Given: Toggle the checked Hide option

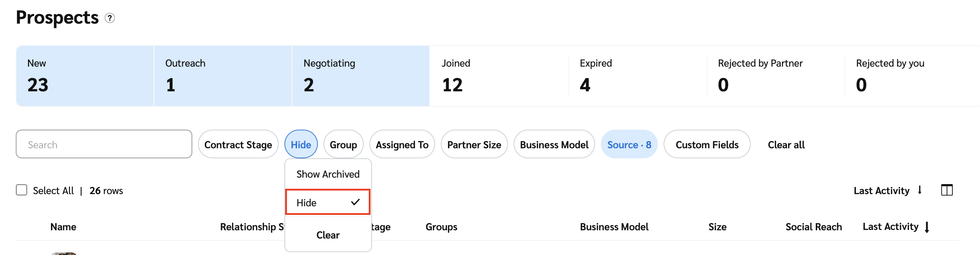Looking at the screenshot, I should 328,203.
